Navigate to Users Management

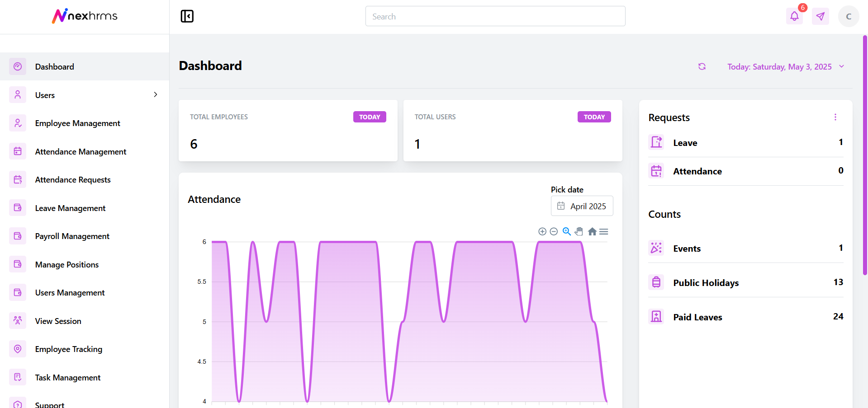(x=85, y=292)
